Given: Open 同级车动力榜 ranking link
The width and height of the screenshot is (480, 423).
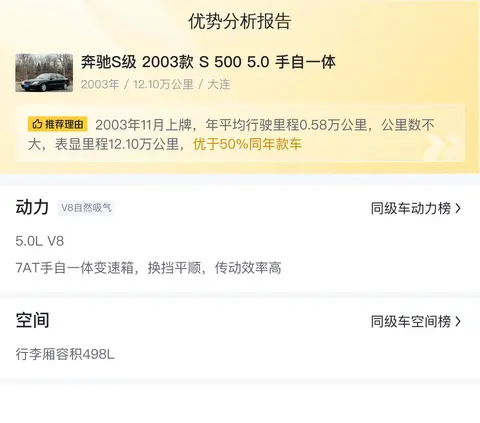Looking at the screenshot, I should (411, 208).
